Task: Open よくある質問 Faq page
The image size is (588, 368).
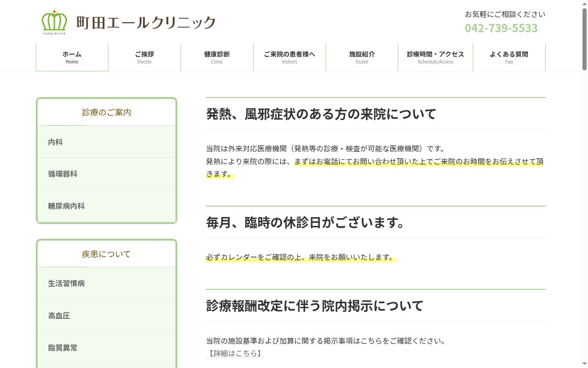Action: click(509, 57)
